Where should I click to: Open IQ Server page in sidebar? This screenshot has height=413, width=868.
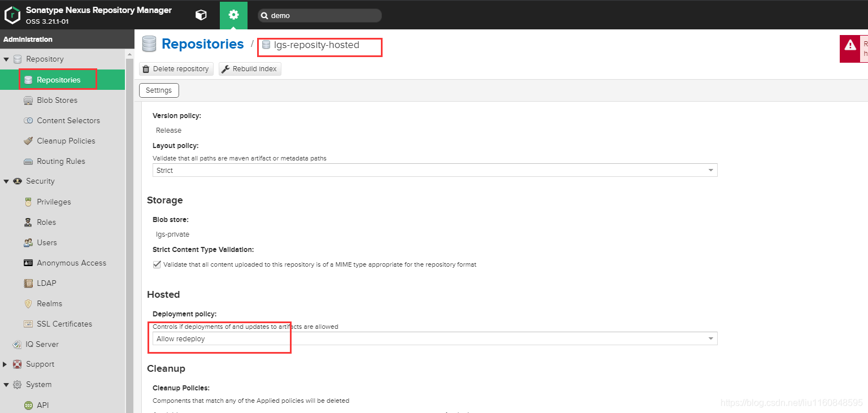[42, 344]
